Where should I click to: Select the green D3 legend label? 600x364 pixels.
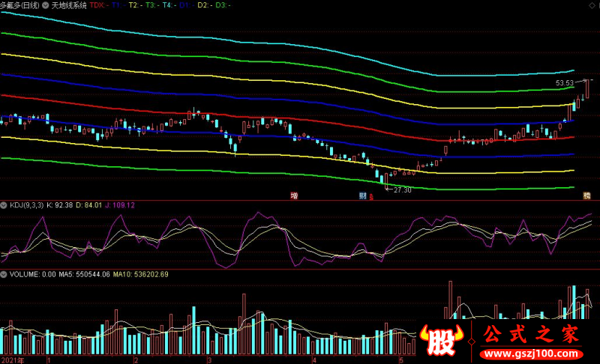223,5
